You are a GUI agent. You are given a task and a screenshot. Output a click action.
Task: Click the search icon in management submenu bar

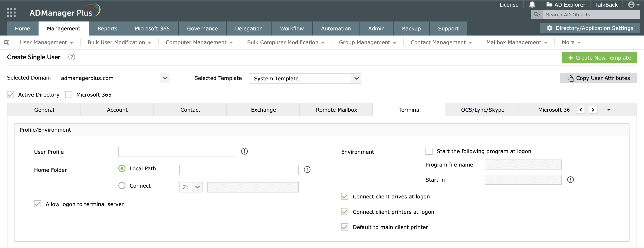tap(6, 43)
